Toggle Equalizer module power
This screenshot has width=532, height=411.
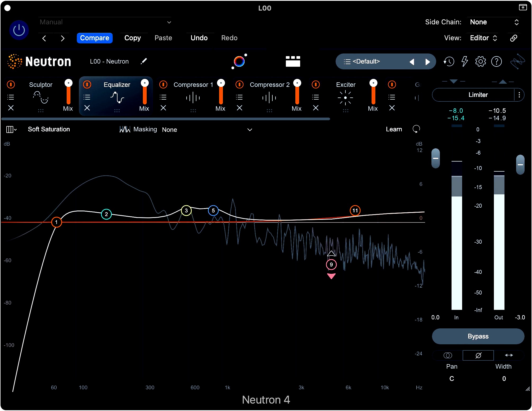87,84
